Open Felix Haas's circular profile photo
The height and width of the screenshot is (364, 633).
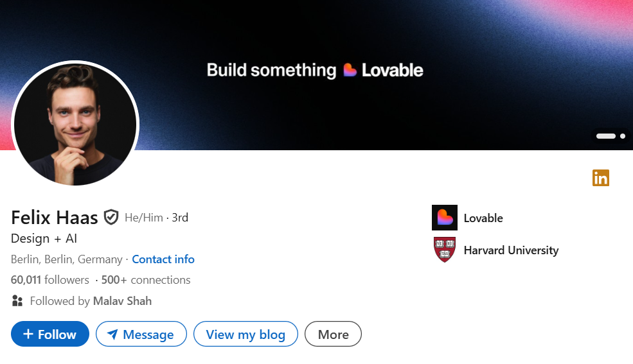(75, 125)
